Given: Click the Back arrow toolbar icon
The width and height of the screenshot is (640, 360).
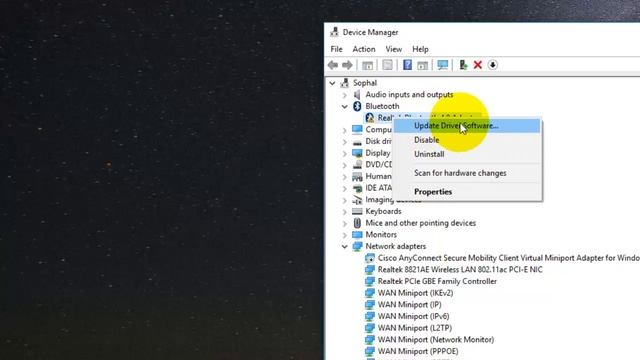Looking at the screenshot, I should (333, 65).
